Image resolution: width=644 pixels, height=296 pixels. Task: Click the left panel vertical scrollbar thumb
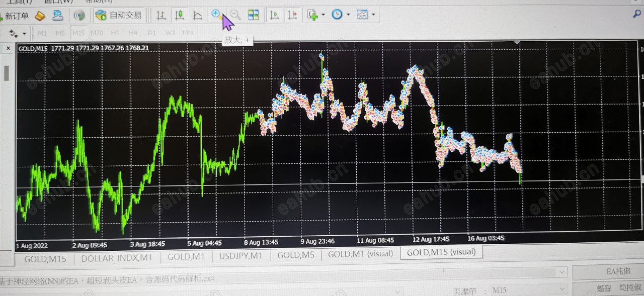7,73
